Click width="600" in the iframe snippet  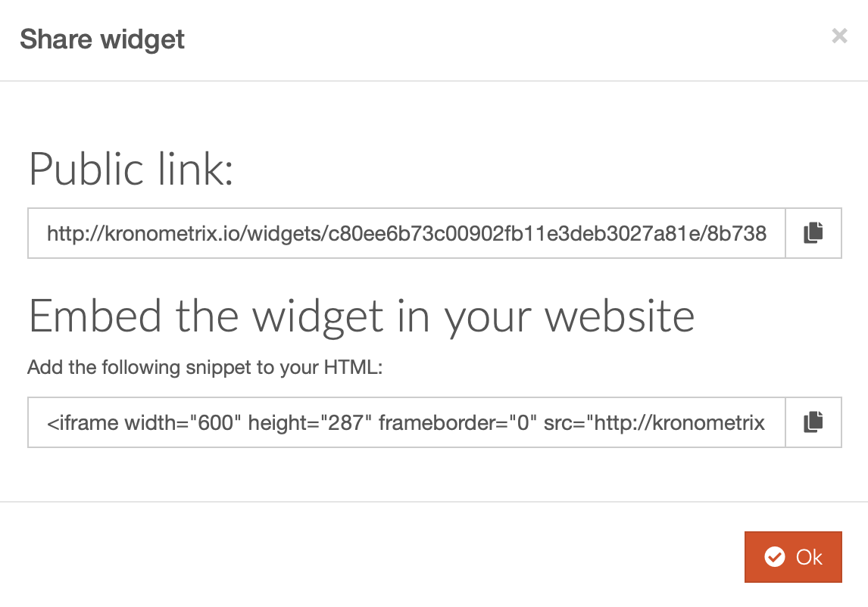[x=182, y=423]
